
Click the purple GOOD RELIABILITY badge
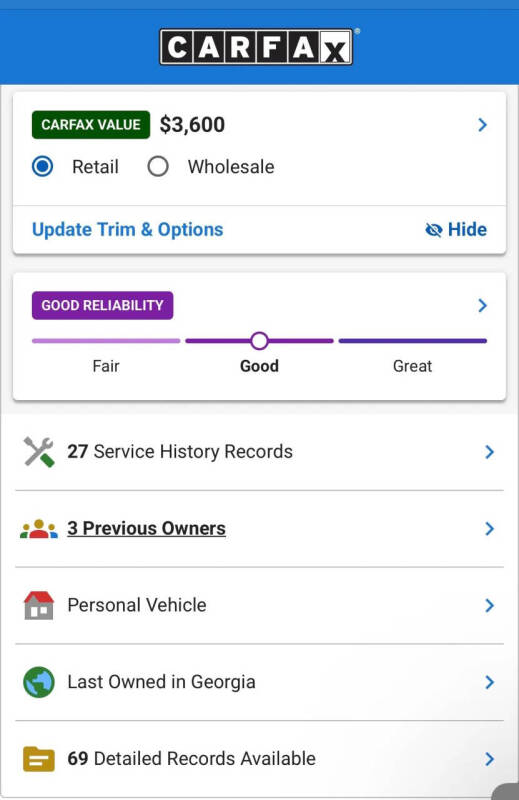click(x=103, y=306)
